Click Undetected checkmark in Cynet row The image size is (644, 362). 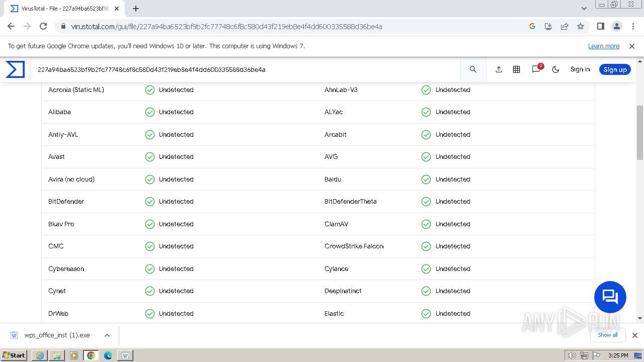point(150,291)
